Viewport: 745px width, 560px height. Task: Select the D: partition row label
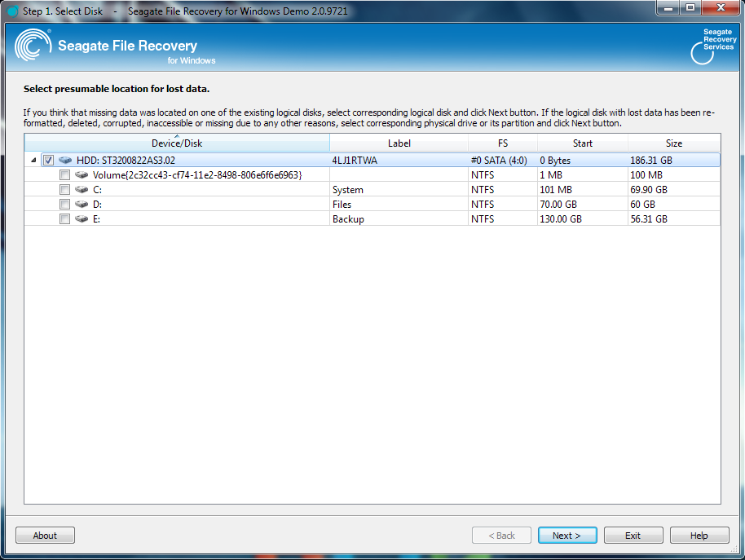[x=97, y=205]
